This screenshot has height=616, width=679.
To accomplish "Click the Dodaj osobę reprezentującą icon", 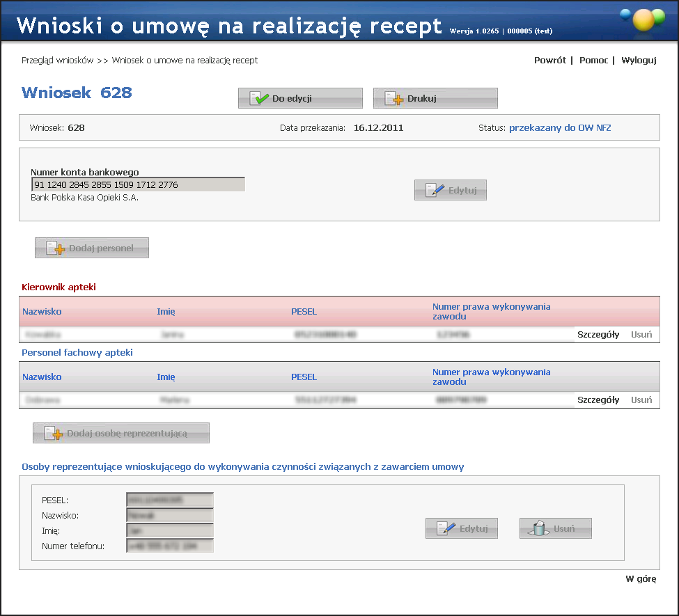I will (x=54, y=434).
